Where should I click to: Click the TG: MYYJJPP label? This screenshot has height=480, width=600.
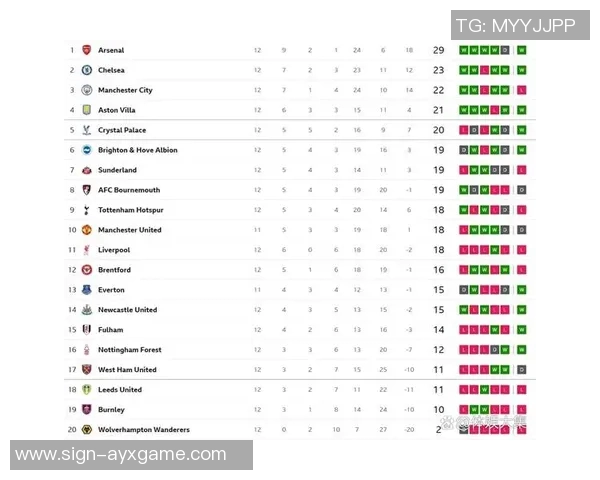(515, 25)
